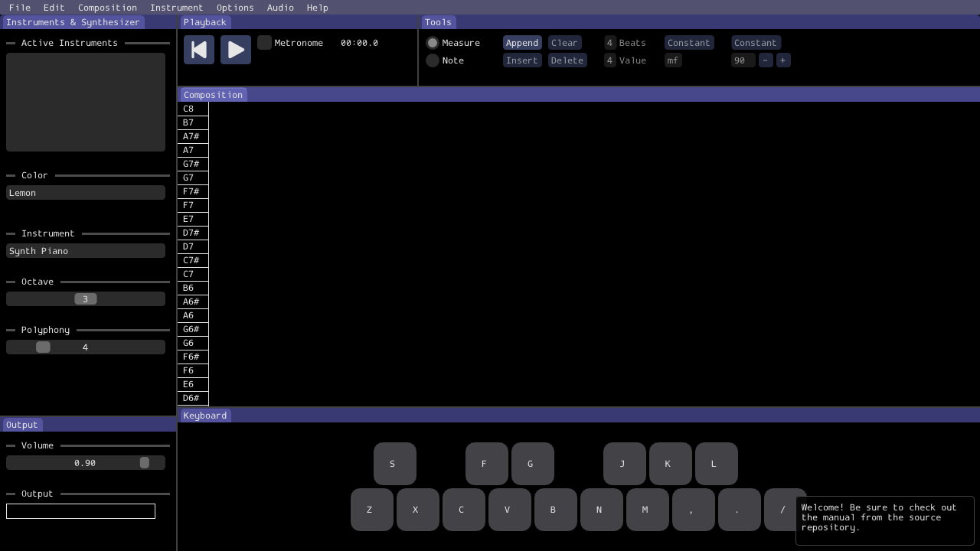980x551 pixels.
Task: Click the C8 piano roll key
Action: pos(192,109)
